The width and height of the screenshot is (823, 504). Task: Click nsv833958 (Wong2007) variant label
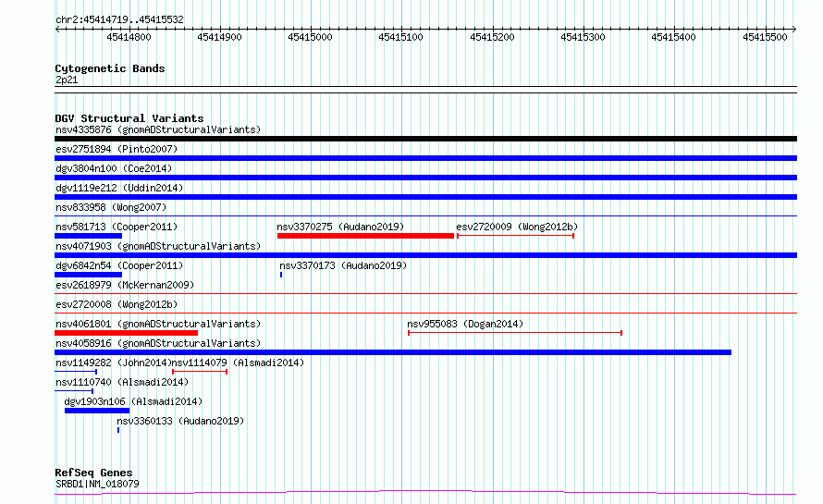pyautogui.click(x=111, y=207)
